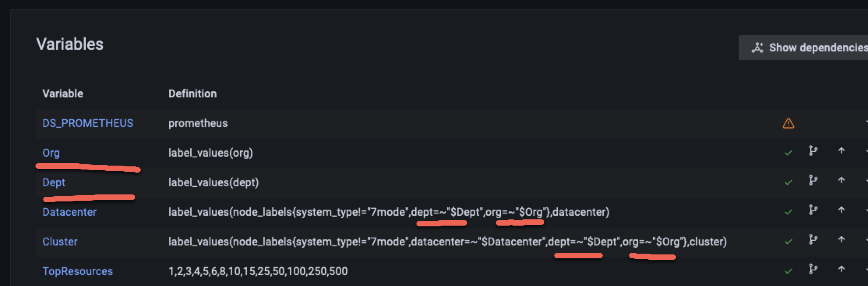This screenshot has height=286, width=868.
Task: Show dependencies icon for Dept variable
Action: 813,180
